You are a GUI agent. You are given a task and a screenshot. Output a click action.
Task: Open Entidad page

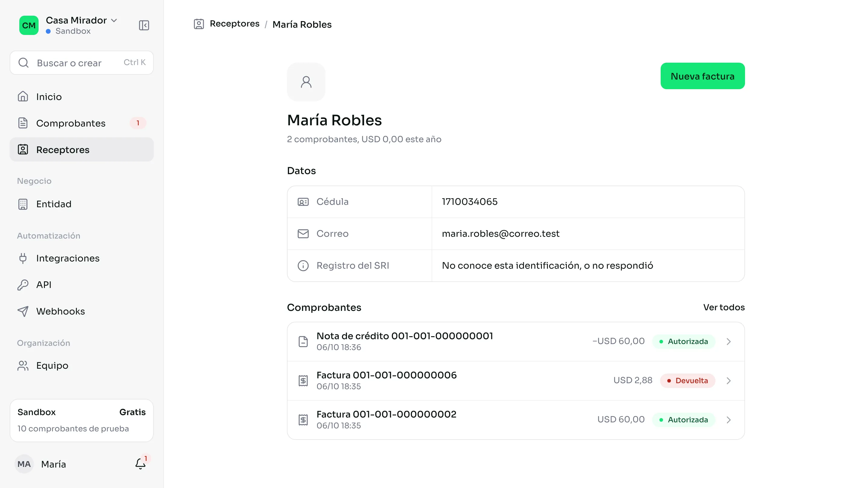tap(82, 204)
